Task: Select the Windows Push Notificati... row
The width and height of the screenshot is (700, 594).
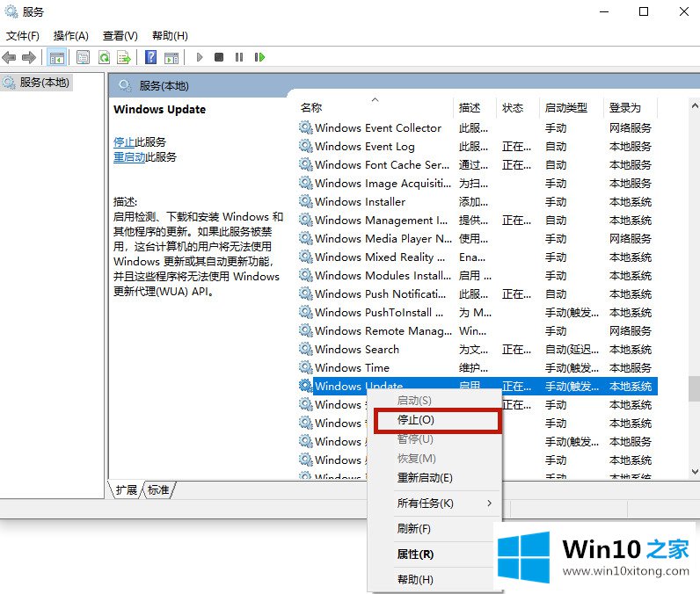Action: tap(477, 293)
